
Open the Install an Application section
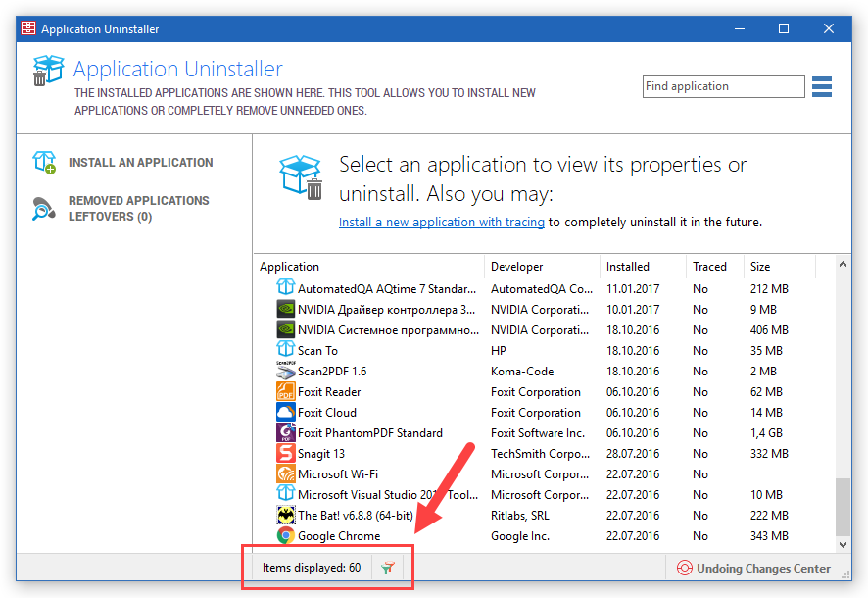139,162
